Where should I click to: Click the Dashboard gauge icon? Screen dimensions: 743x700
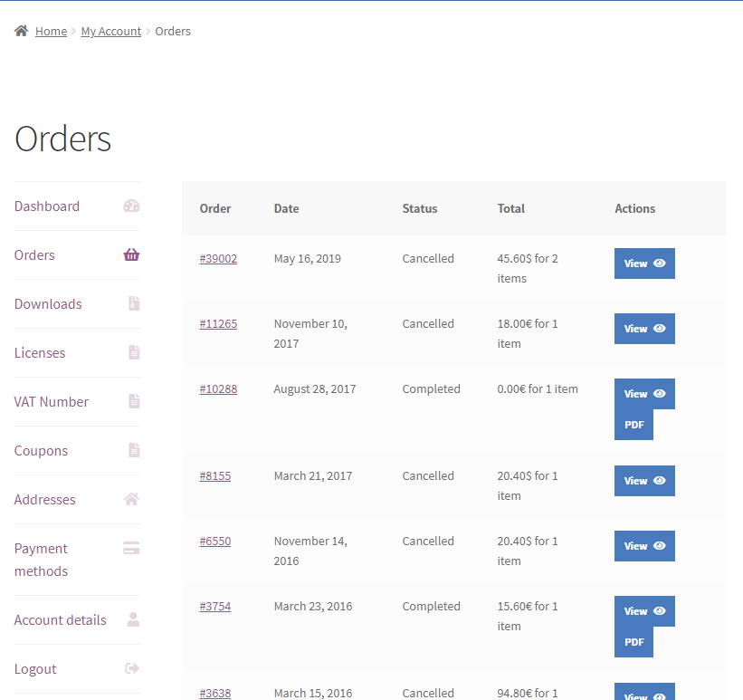(x=131, y=206)
